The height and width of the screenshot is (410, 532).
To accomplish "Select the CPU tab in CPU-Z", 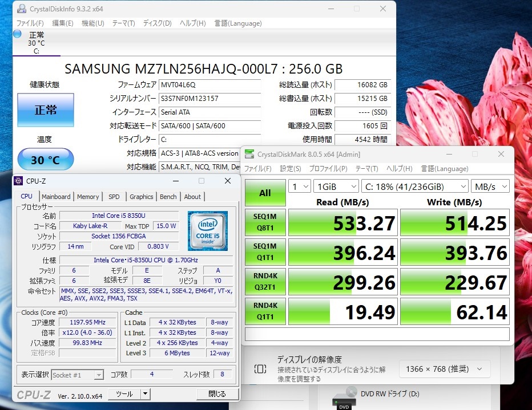I will pos(26,196).
